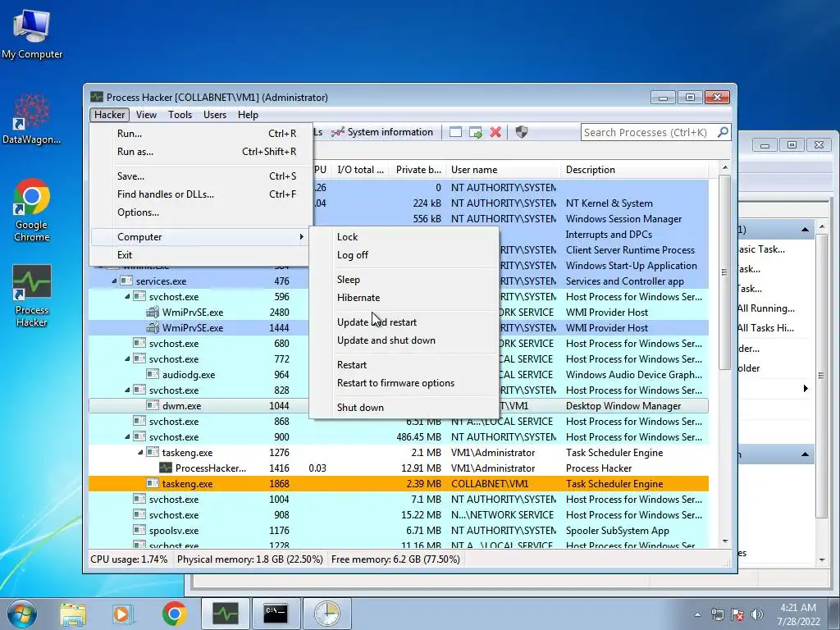Click the red X terminate window icon

[495, 132]
